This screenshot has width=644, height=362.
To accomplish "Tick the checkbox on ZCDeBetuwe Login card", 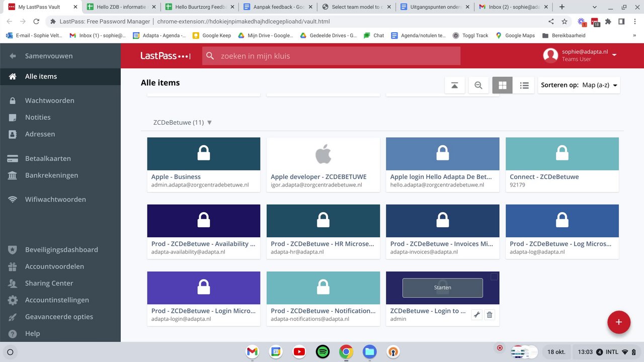I will 494,277.
